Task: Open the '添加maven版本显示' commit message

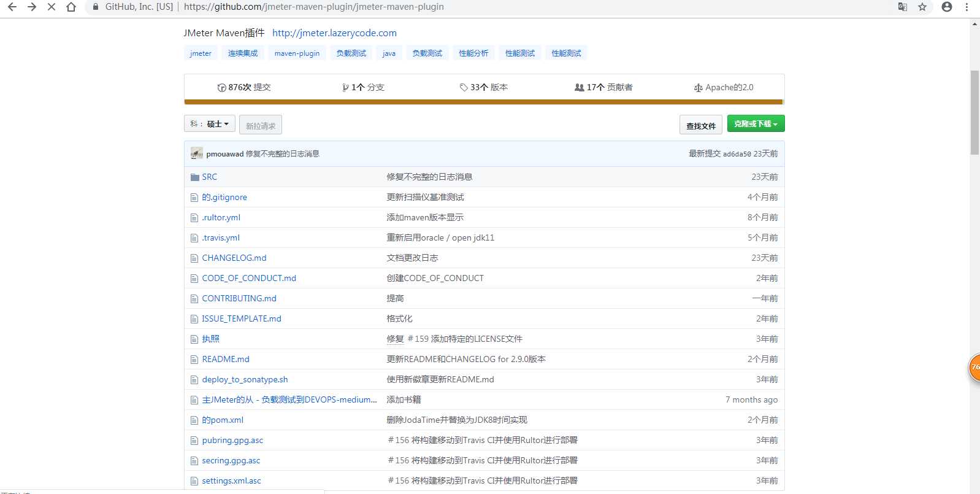Action: pyautogui.click(x=425, y=217)
